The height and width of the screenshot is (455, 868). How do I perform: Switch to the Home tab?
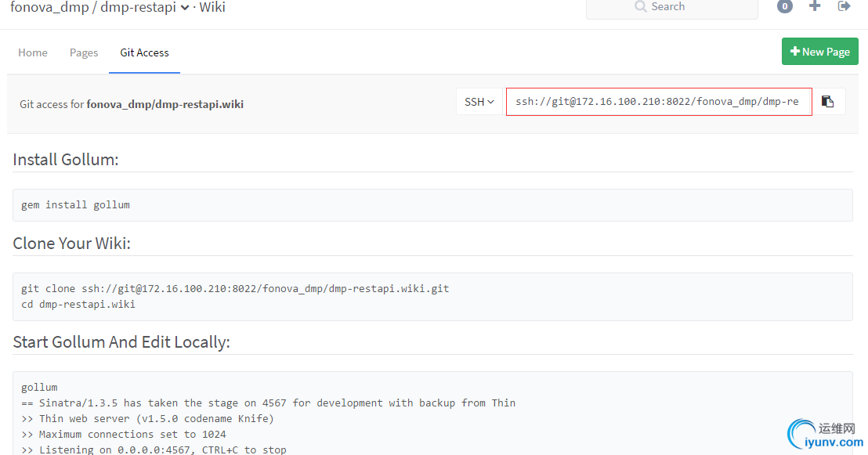(33, 52)
